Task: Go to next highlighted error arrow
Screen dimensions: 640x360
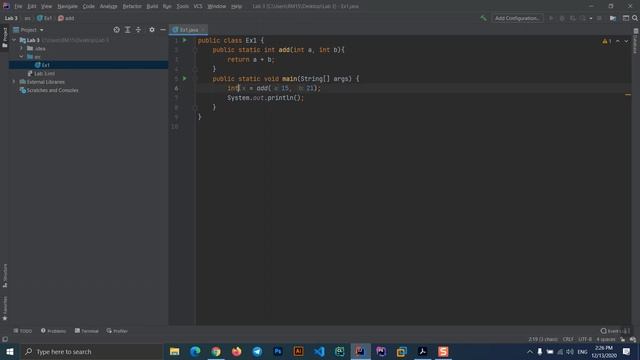Action: click(626, 41)
